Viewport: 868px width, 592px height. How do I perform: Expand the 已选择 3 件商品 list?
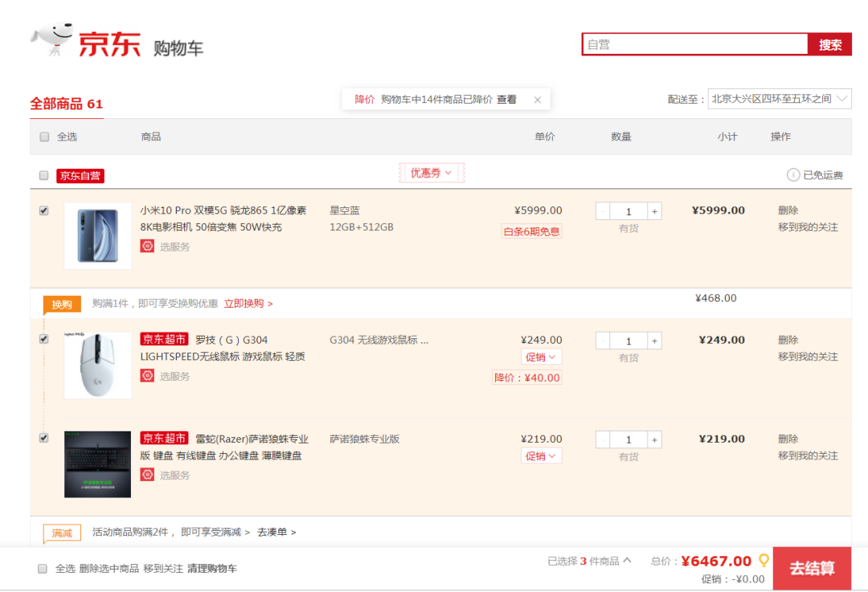tap(589, 561)
